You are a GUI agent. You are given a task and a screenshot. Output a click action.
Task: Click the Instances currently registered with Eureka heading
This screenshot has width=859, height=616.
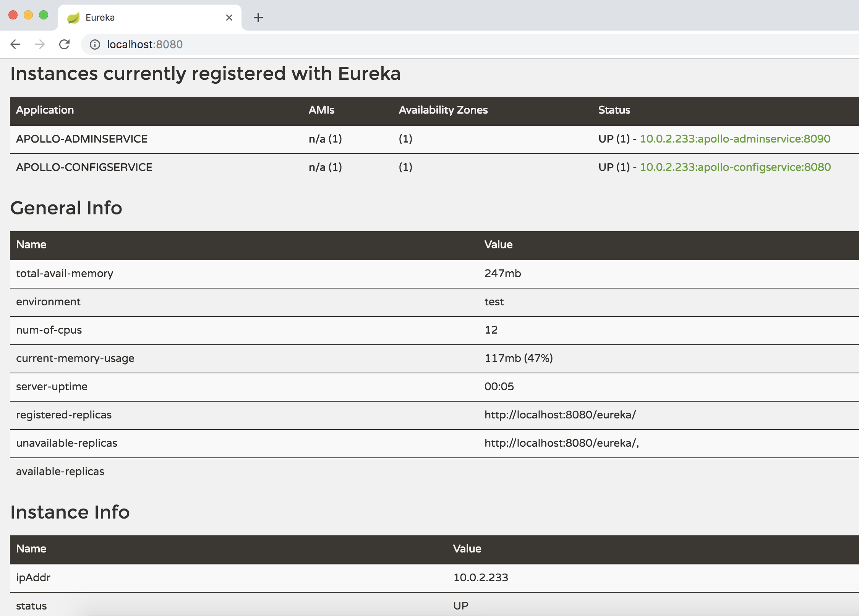(205, 74)
